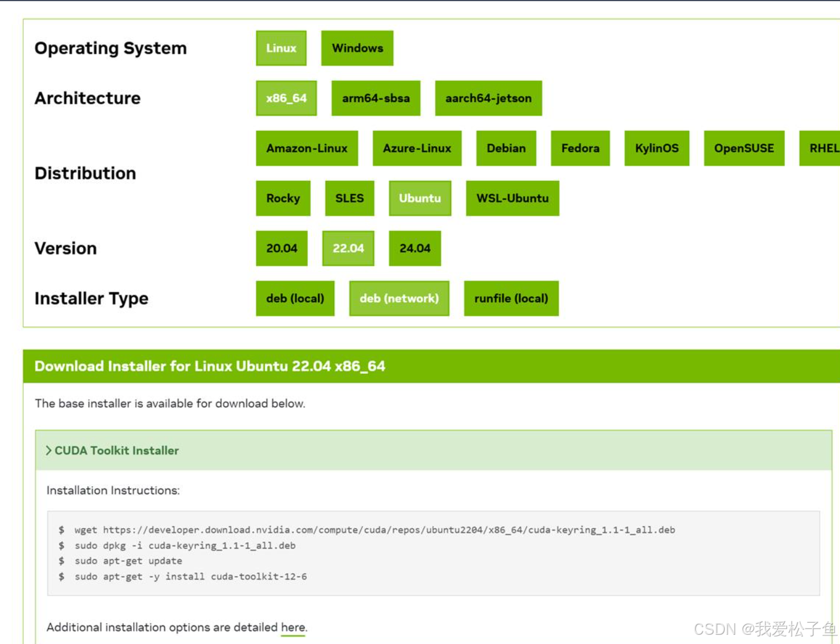Click the 'Distribution' label
The width and height of the screenshot is (840, 644).
click(x=85, y=173)
